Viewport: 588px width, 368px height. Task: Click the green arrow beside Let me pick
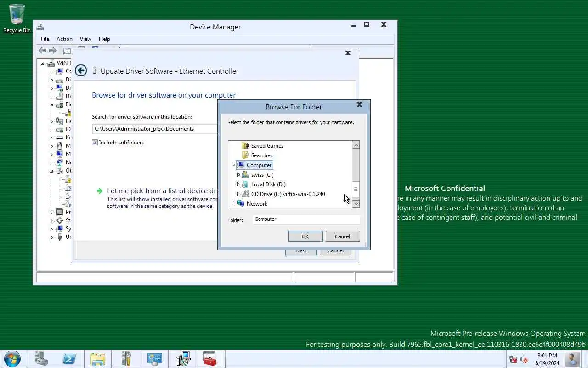tap(99, 191)
